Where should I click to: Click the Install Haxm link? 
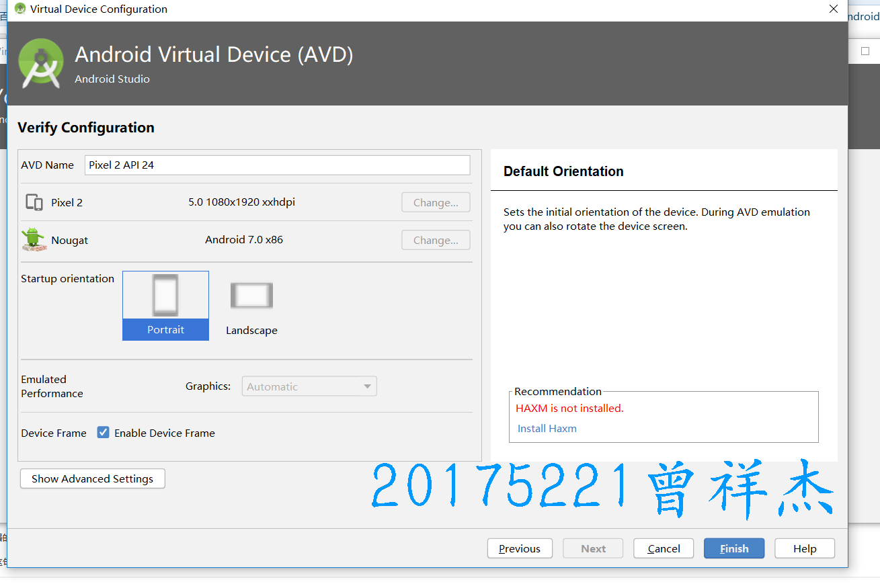[547, 428]
